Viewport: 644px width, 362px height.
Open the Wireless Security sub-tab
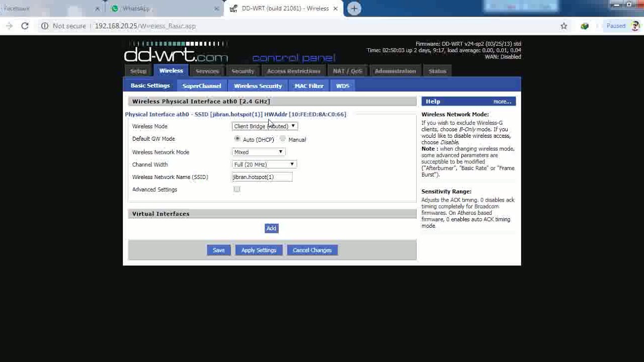tap(258, 86)
